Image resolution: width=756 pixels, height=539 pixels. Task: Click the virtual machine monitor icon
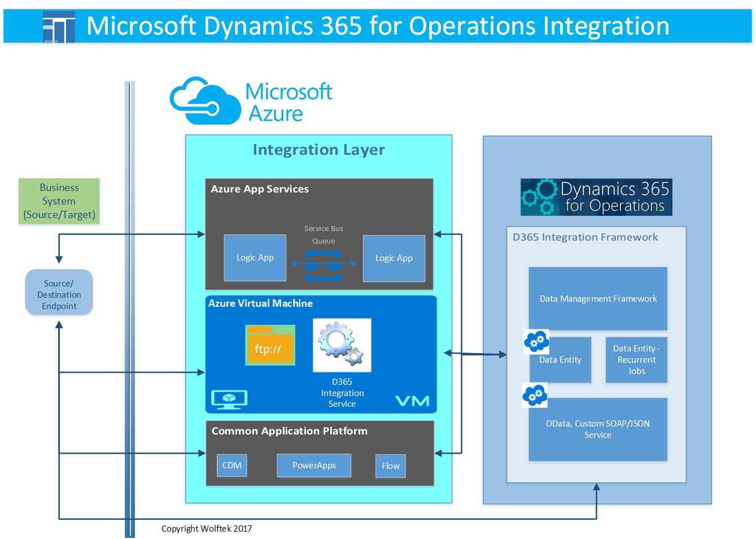click(x=229, y=399)
